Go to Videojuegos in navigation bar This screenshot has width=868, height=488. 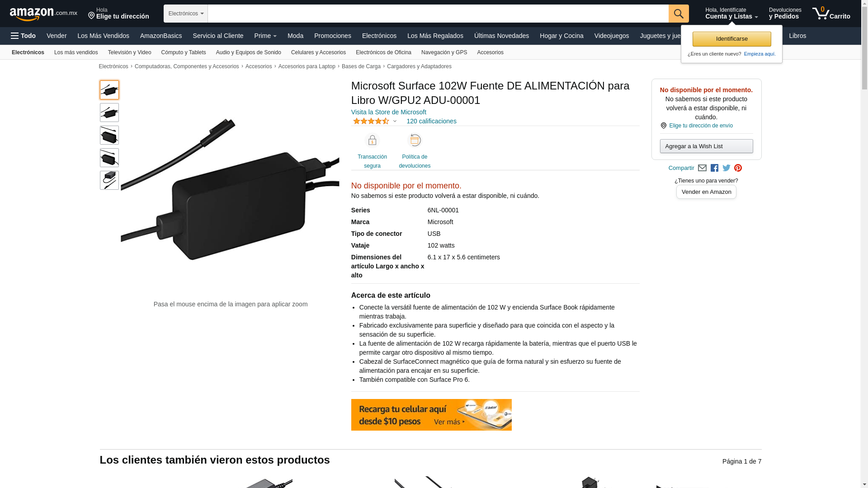(x=611, y=36)
